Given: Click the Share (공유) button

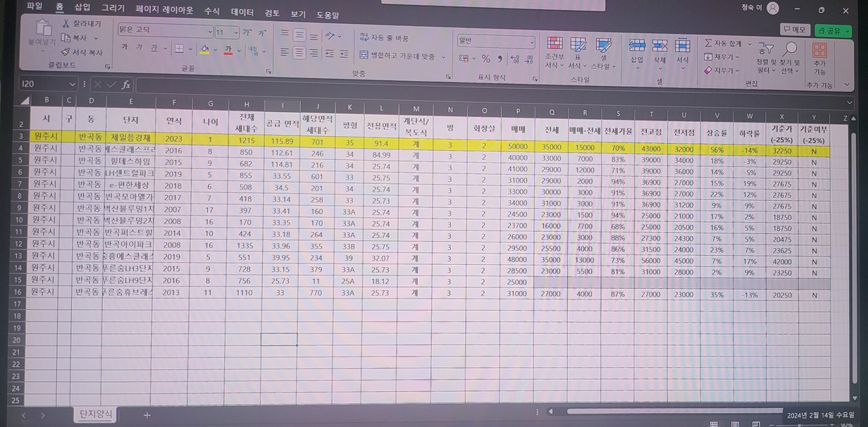Looking at the screenshot, I should click(x=833, y=30).
